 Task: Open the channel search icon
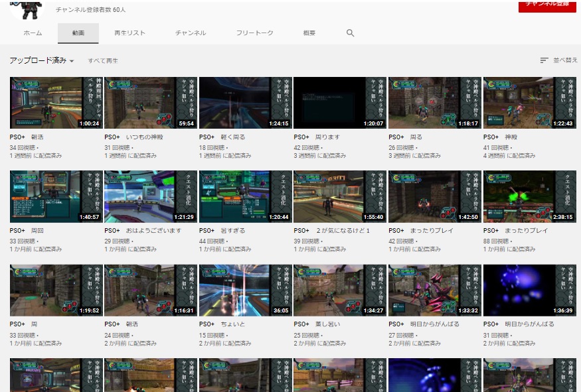(x=350, y=33)
